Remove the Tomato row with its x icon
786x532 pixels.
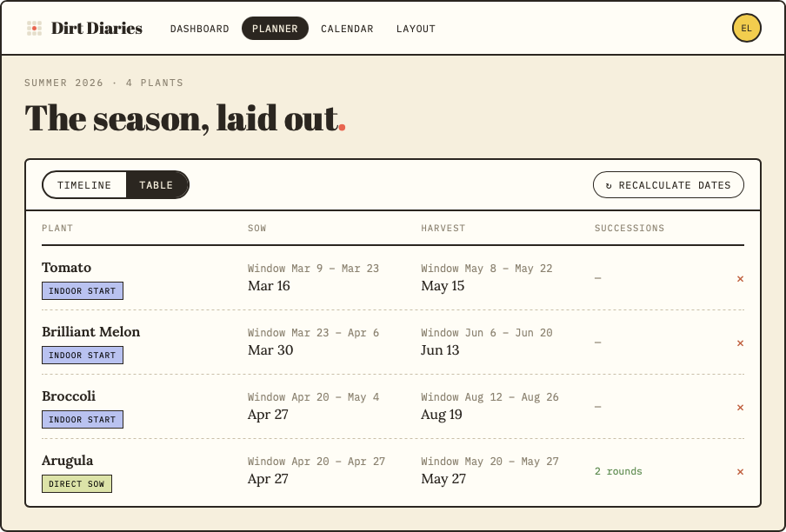click(x=740, y=278)
